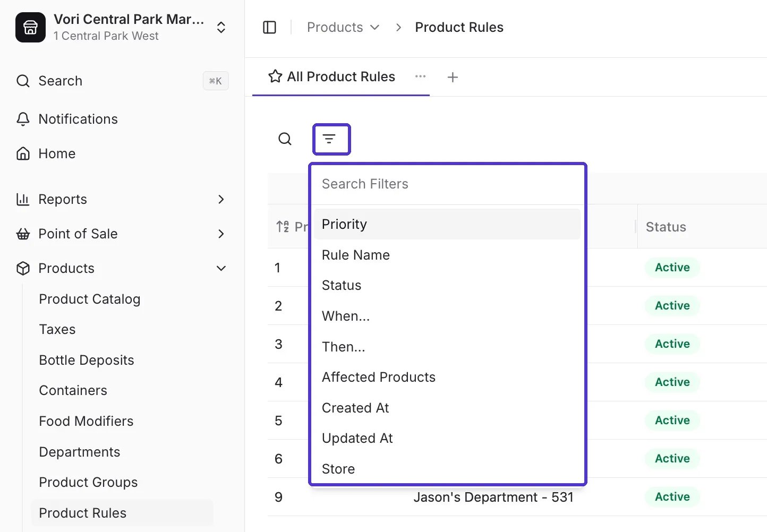767x532 pixels.
Task: Open the tab options ellipsis menu
Action: 421,76
